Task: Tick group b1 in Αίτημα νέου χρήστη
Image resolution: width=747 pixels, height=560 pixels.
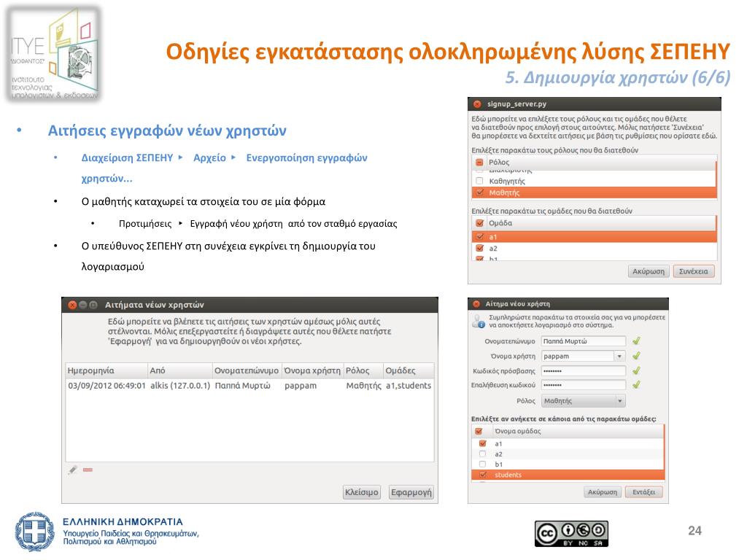Action: point(483,464)
